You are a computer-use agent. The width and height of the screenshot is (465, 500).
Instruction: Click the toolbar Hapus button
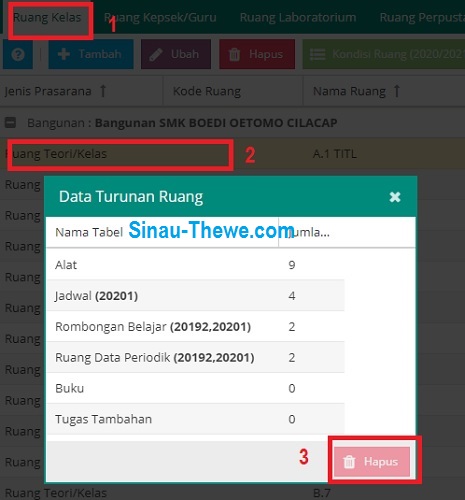pyautogui.click(x=257, y=54)
